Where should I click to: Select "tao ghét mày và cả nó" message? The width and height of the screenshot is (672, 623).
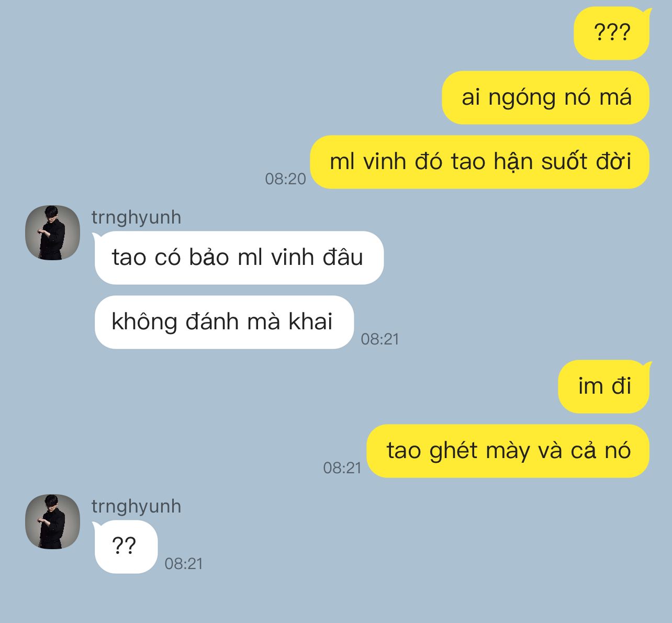pos(508,451)
